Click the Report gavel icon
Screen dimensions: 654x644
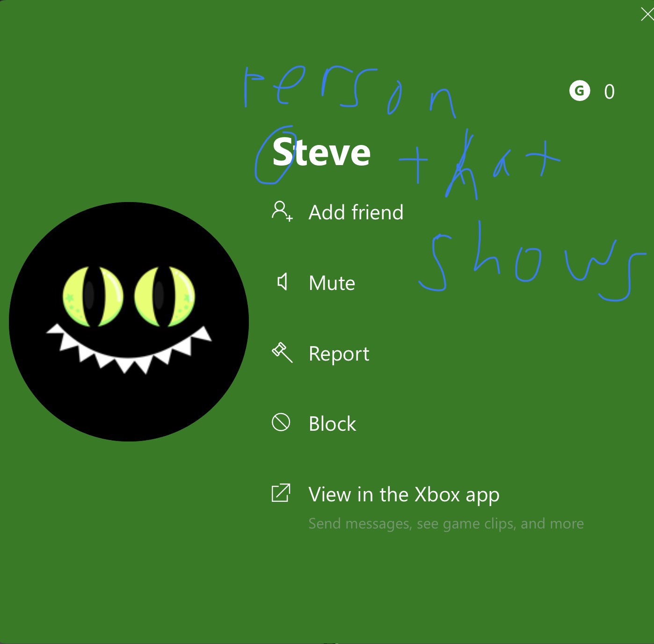282,353
